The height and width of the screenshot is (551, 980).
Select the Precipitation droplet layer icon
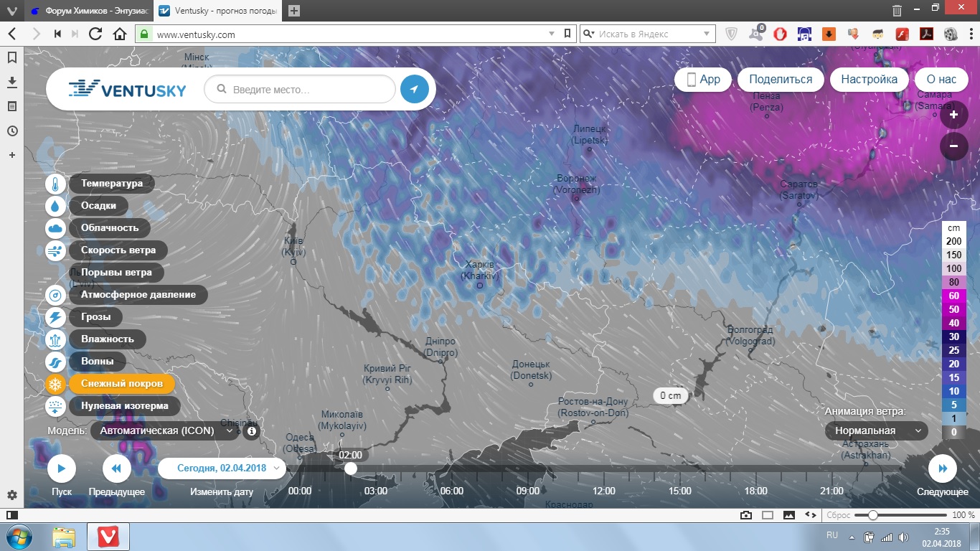coord(56,206)
